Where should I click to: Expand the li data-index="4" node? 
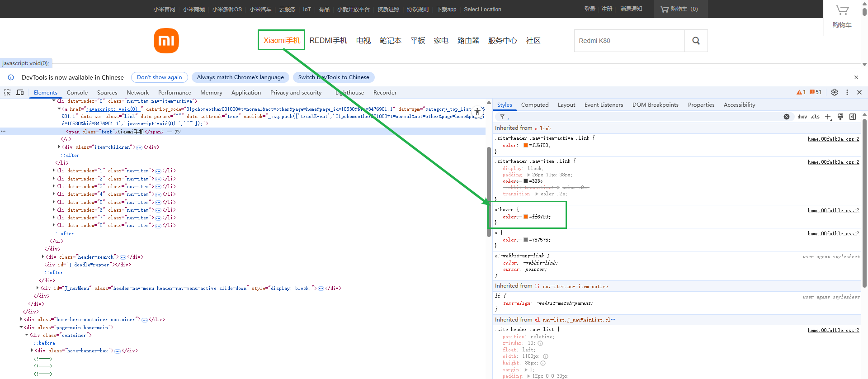pyautogui.click(x=54, y=194)
